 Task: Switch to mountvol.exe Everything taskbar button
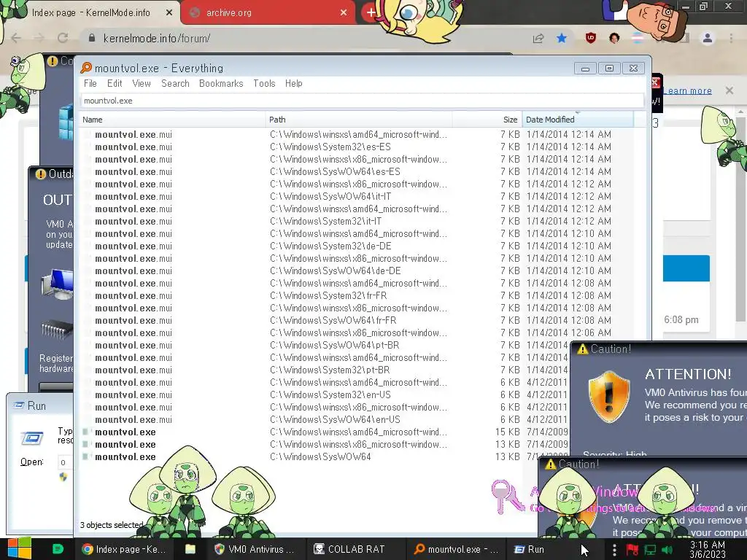(456, 549)
